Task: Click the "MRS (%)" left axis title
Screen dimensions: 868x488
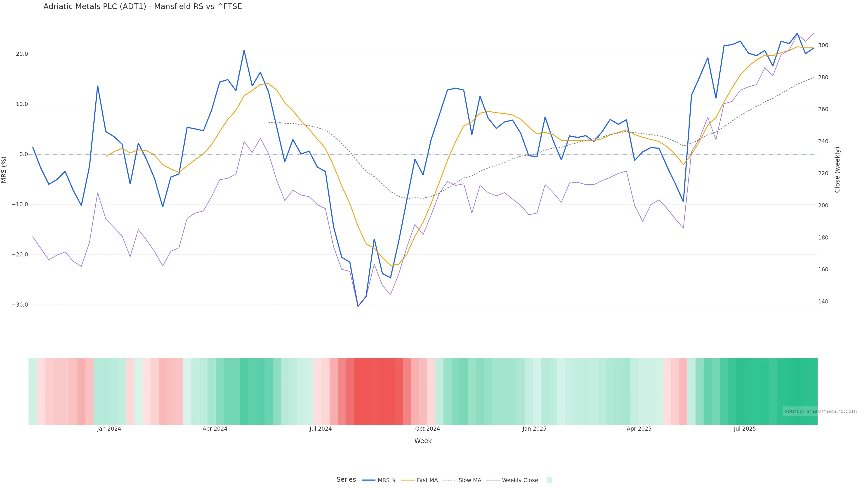Action: [4, 170]
